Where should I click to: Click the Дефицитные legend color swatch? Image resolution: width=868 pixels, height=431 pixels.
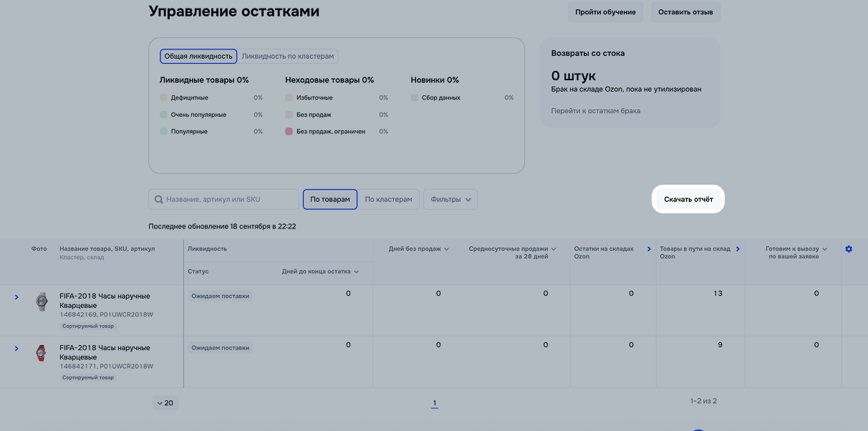(164, 97)
